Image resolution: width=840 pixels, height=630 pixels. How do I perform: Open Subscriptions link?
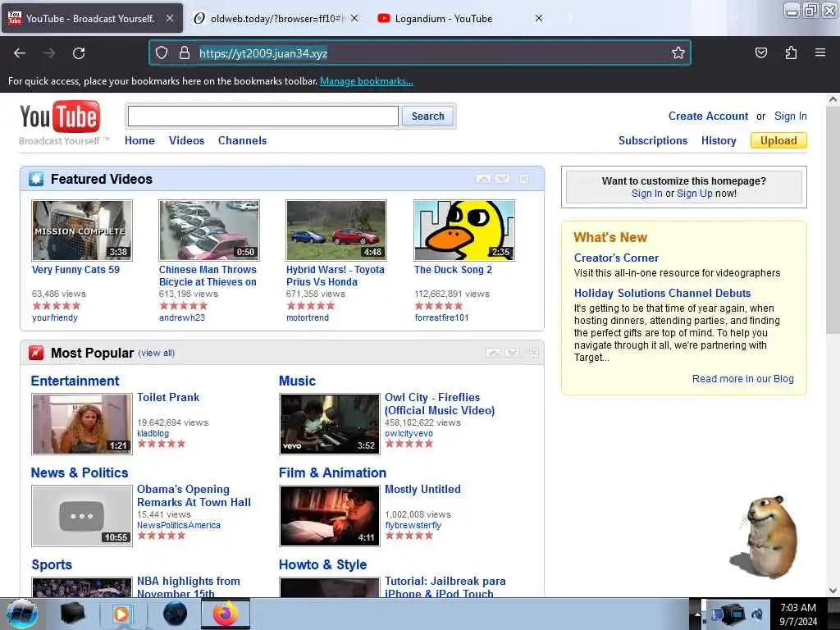(652, 140)
